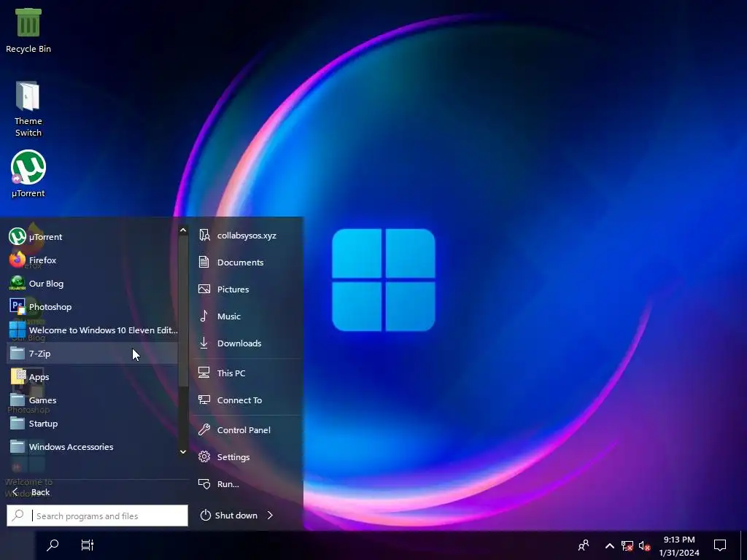Click the Show desktop strip at taskbar end
This screenshot has width=747, height=560.
[x=743, y=545]
